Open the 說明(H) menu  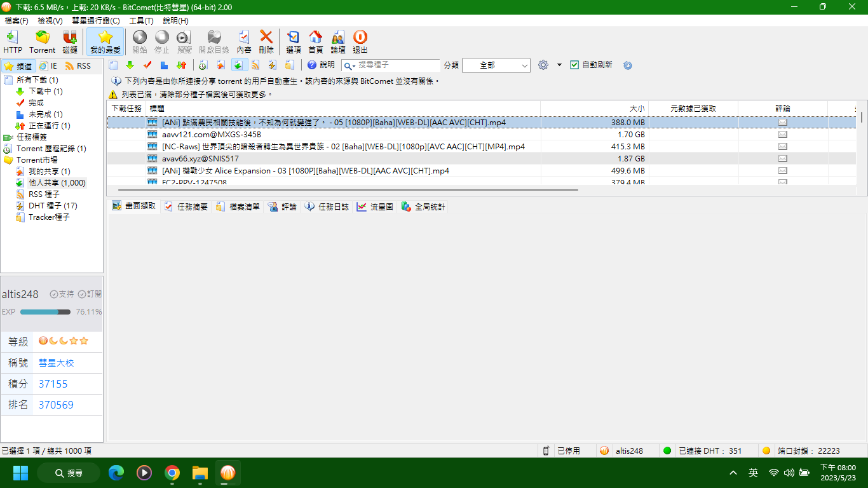175,21
